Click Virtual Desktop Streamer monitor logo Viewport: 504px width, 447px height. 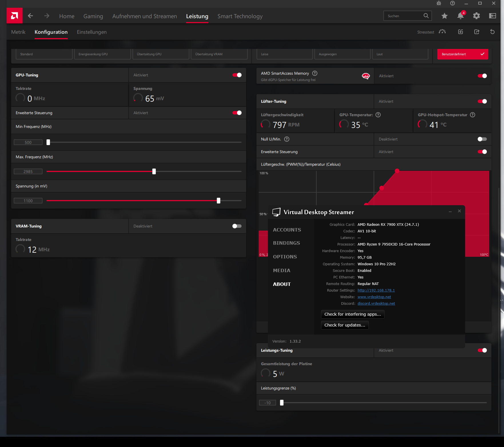(276, 212)
